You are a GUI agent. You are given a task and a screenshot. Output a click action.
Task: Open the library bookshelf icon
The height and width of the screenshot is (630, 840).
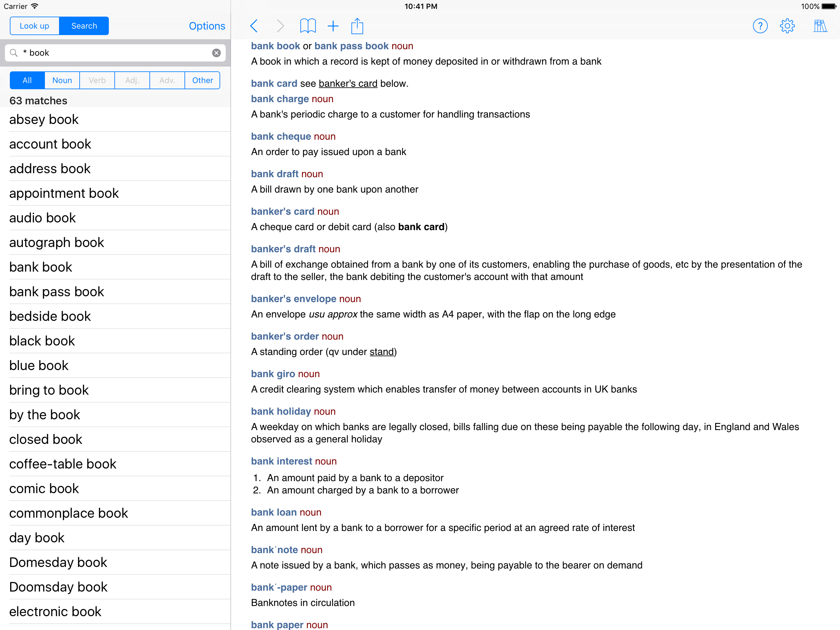(820, 26)
